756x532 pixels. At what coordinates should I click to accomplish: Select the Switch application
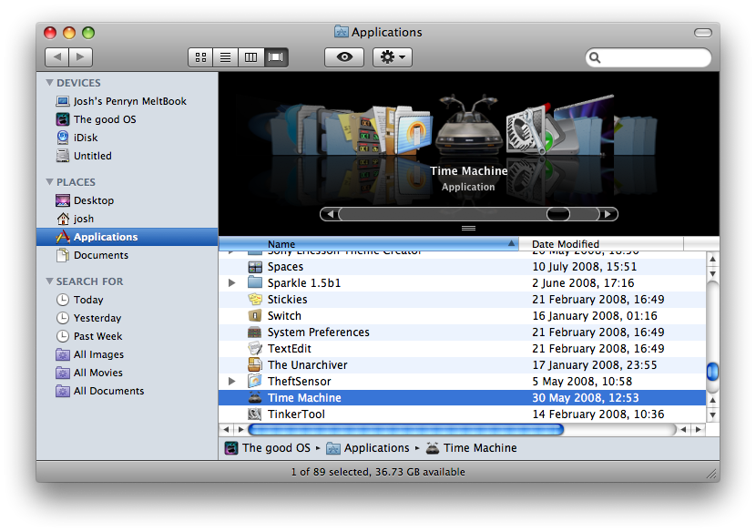462,316
